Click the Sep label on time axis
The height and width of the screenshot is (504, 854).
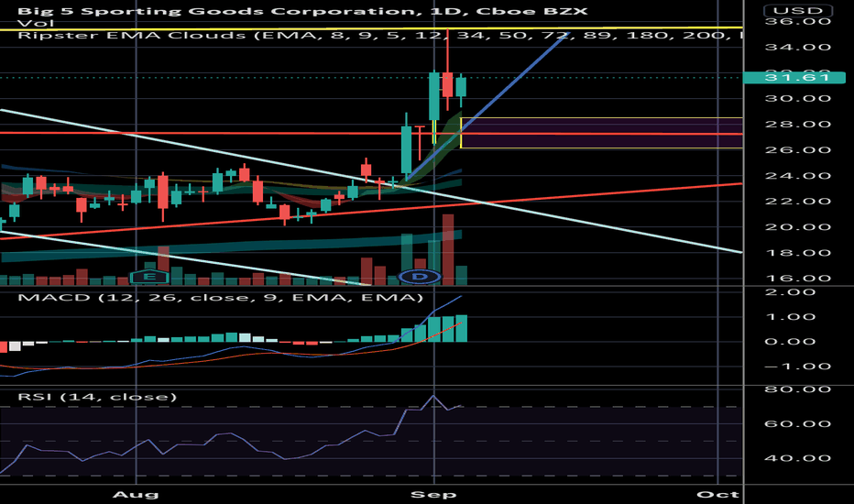tap(433, 495)
